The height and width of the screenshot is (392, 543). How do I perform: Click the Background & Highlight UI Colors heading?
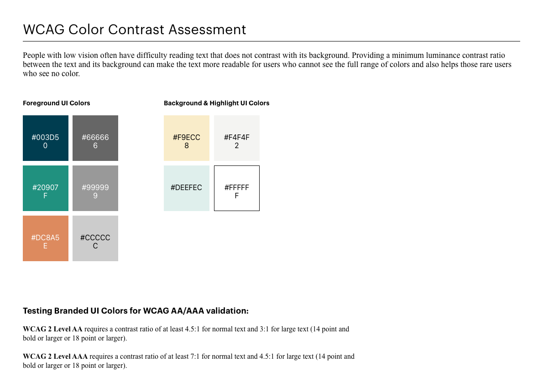pyautogui.click(x=216, y=103)
